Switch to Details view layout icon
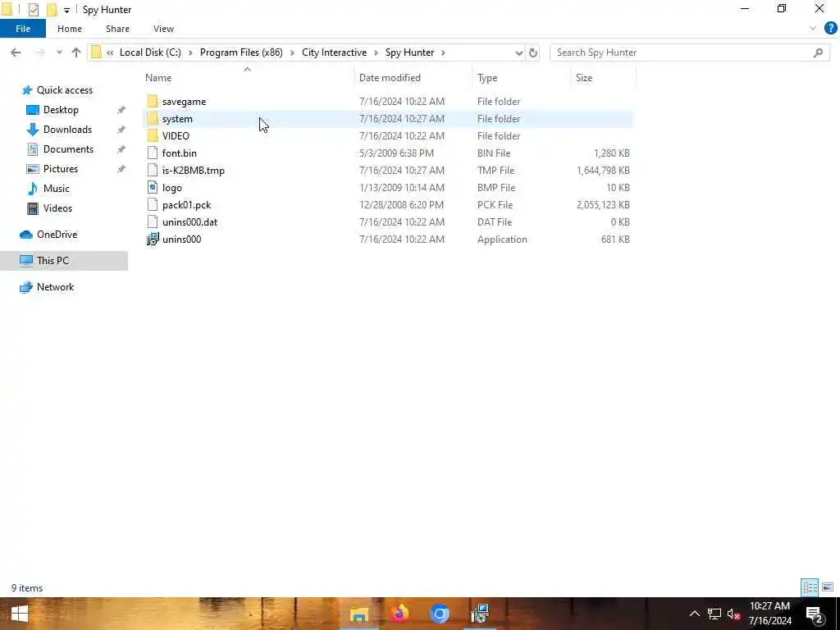The image size is (840, 630). (809, 587)
